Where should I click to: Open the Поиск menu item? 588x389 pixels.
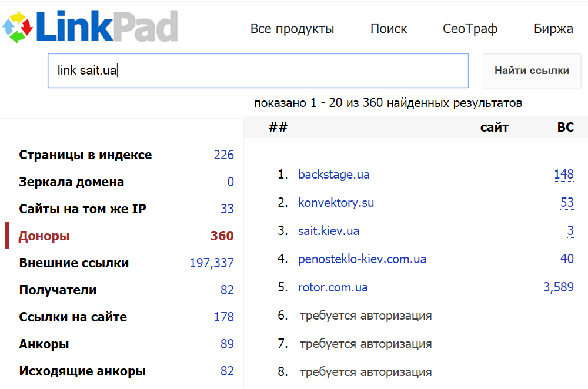(389, 29)
